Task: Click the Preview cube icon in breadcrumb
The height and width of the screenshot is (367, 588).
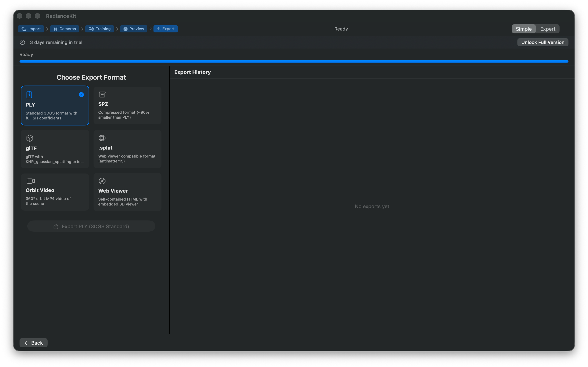Action: pyautogui.click(x=126, y=29)
